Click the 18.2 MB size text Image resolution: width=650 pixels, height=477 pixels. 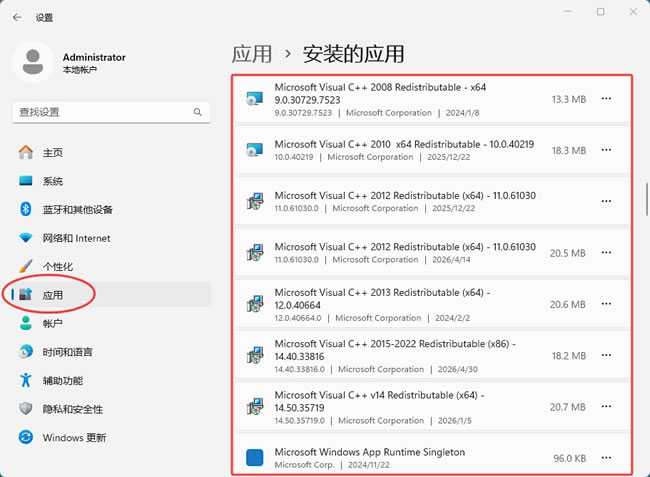[x=569, y=356]
